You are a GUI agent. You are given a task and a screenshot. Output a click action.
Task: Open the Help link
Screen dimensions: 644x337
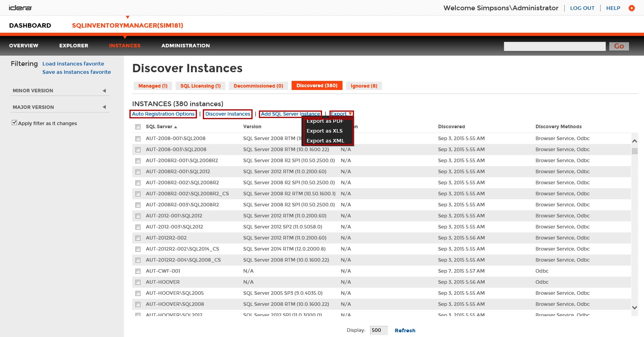(613, 8)
